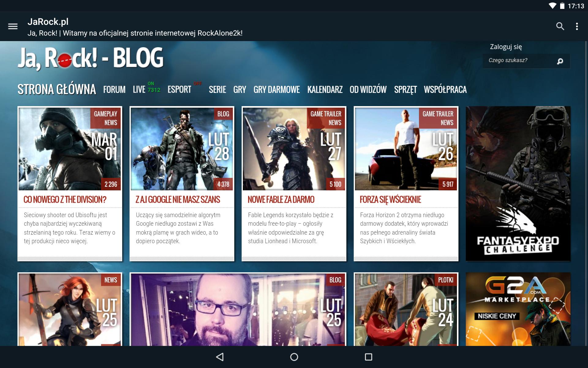This screenshot has height=368, width=588.
Task: Open the hamburger navigation drawer
Action: click(x=13, y=26)
